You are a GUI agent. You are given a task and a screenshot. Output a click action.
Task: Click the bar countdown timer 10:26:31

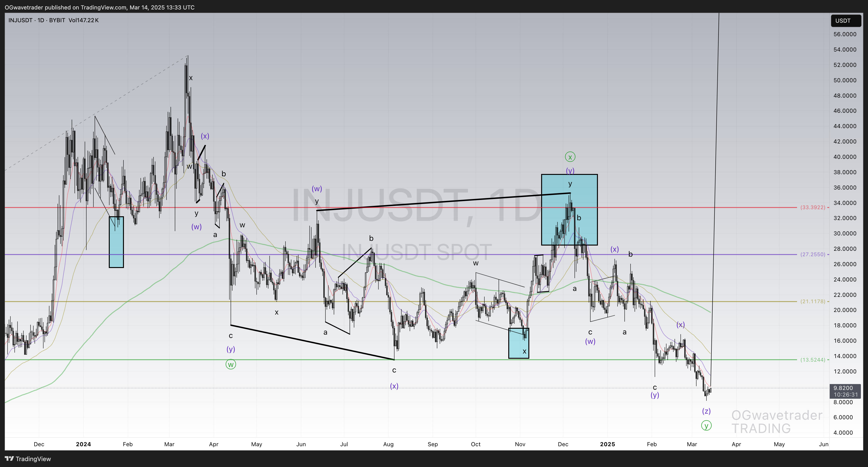[x=846, y=395]
